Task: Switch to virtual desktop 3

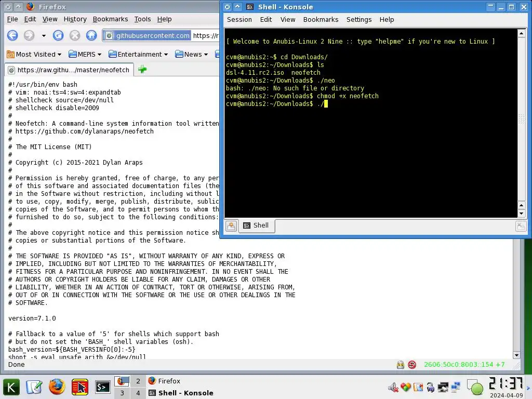Action: pos(122,393)
